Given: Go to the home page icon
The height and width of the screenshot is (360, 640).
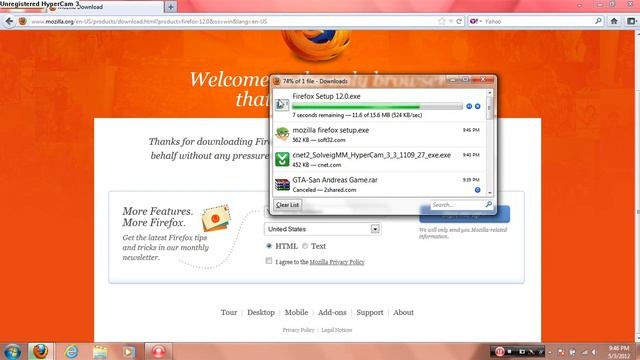Looking at the screenshot, I should [x=614, y=21].
